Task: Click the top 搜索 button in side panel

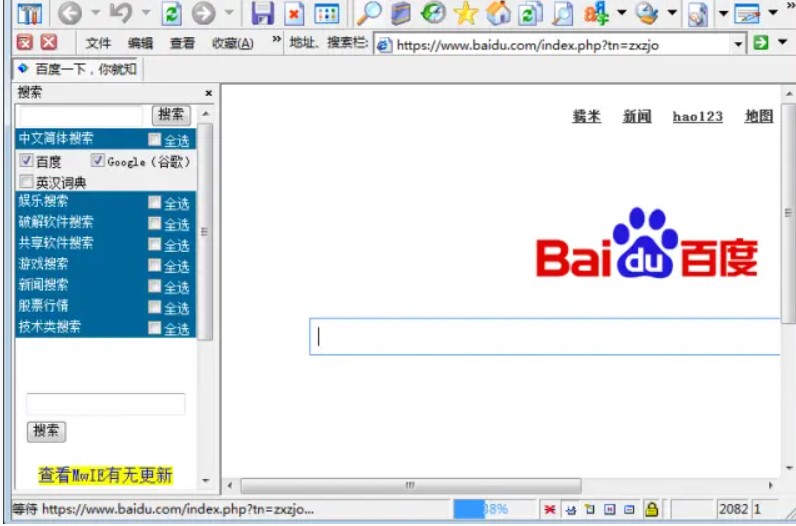Action: coord(171,115)
